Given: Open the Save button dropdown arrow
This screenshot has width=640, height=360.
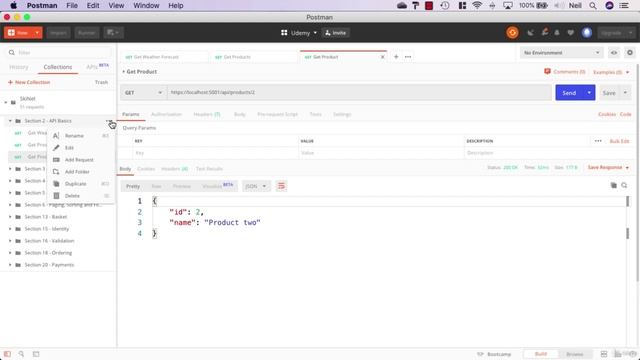Looking at the screenshot, I should point(625,93).
